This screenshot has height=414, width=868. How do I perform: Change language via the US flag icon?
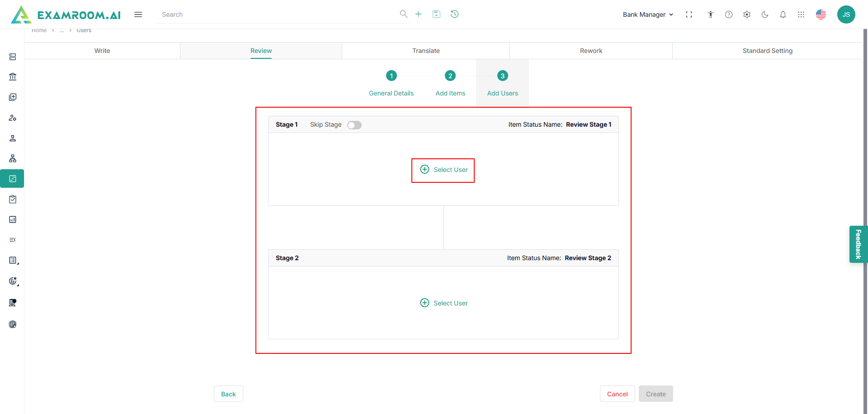pyautogui.click(x=821, y=14)
